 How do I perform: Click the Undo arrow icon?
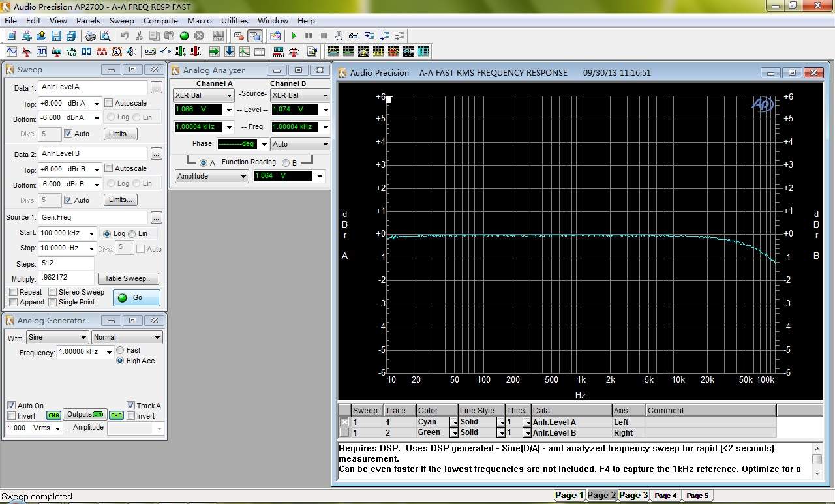(125, 36)
